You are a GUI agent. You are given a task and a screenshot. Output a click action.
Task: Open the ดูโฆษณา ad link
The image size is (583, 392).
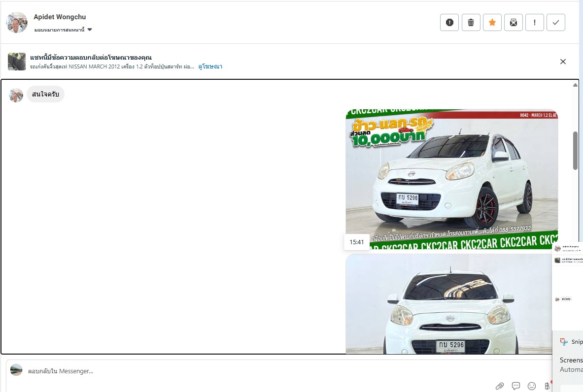[210, 66]
